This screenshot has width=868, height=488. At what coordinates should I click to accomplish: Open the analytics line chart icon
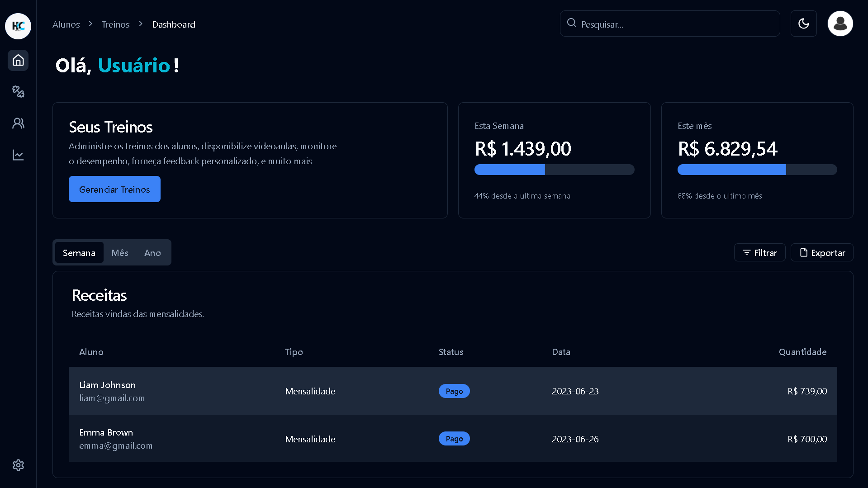[18, 155]
